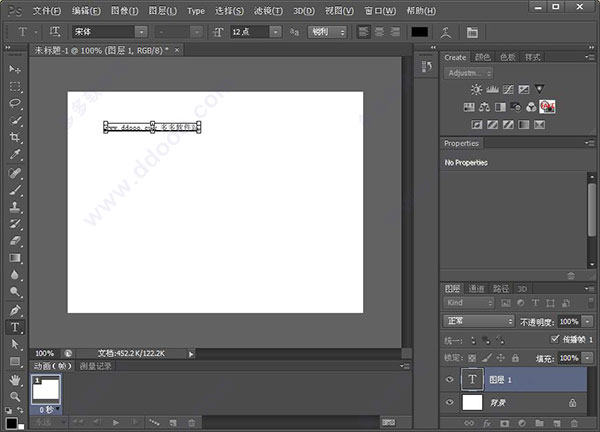600x432 pixels.
Task: Click the Levels adjustment icon
Action: 492,90
